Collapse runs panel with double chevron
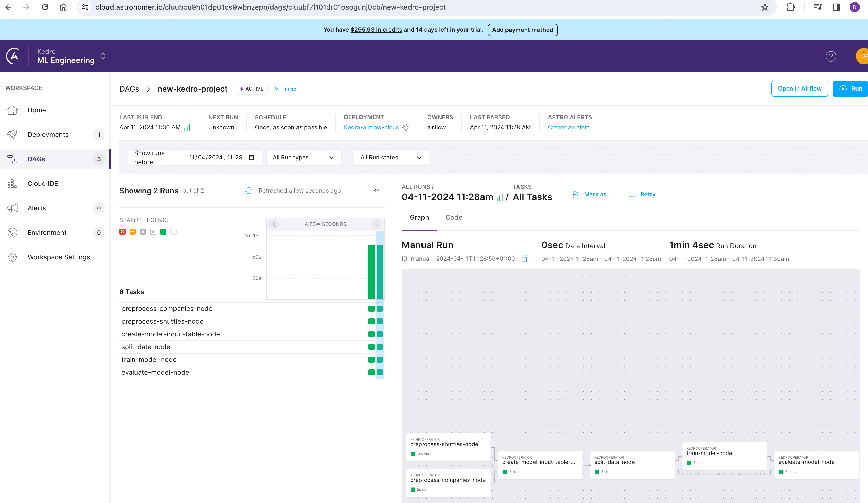Screen dimensions: 868x503 tap(377, 190)
